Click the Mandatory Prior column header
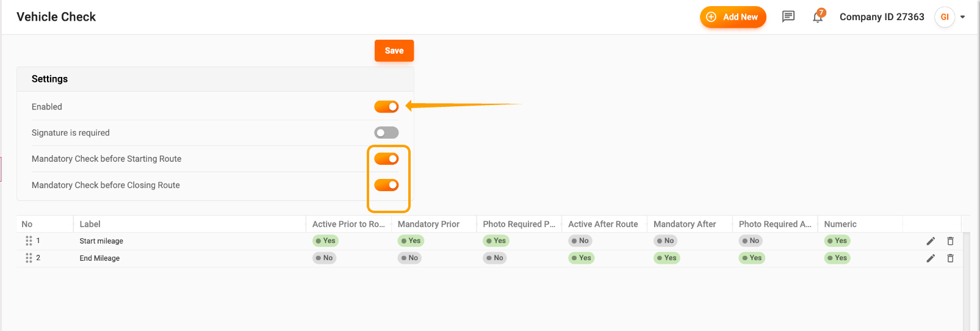 tap(428, 224)
